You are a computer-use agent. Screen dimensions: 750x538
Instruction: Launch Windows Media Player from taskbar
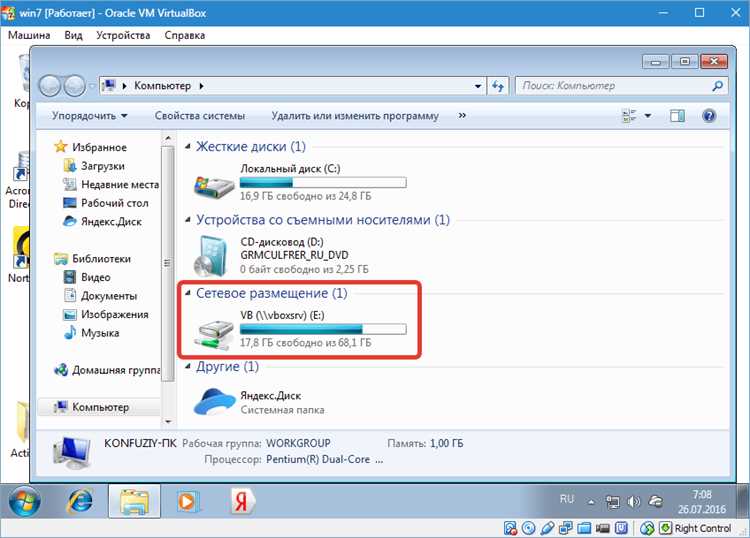187,502
